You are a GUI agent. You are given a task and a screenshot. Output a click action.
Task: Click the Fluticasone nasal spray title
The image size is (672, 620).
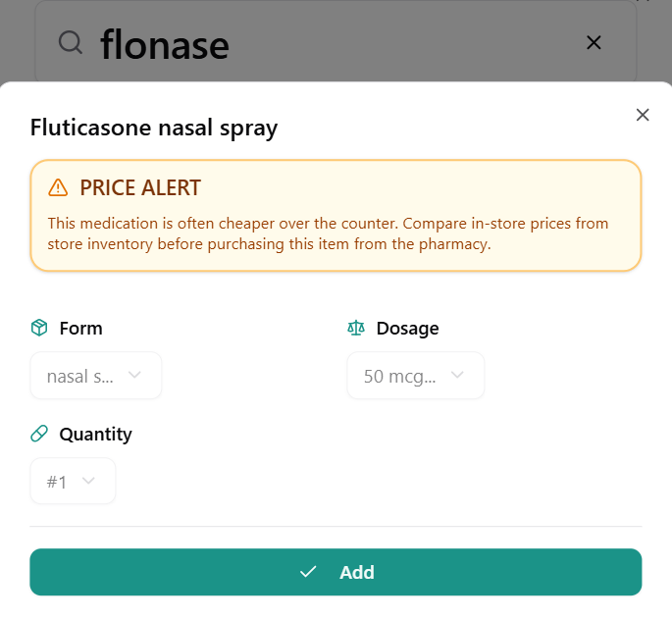pos(154,128)
